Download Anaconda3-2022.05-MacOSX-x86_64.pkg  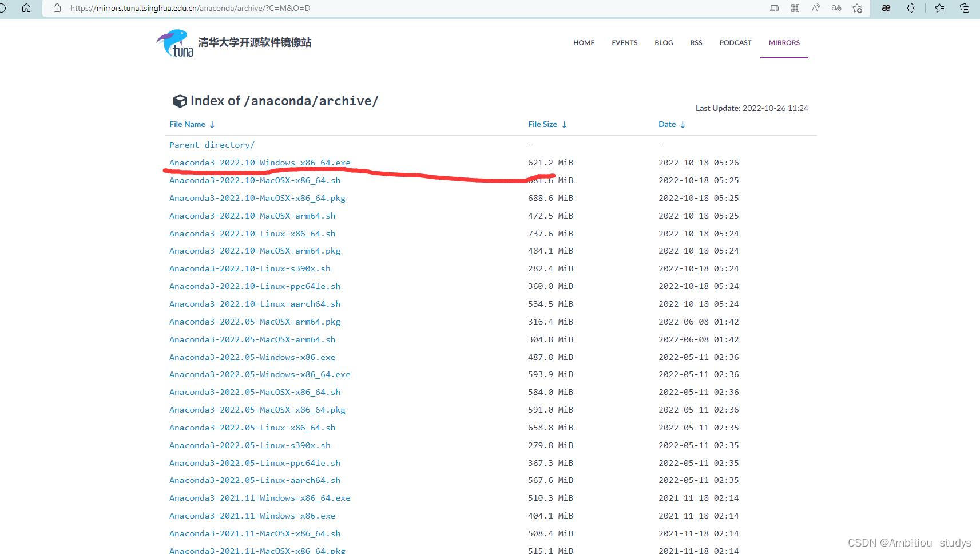coord(257,410)
